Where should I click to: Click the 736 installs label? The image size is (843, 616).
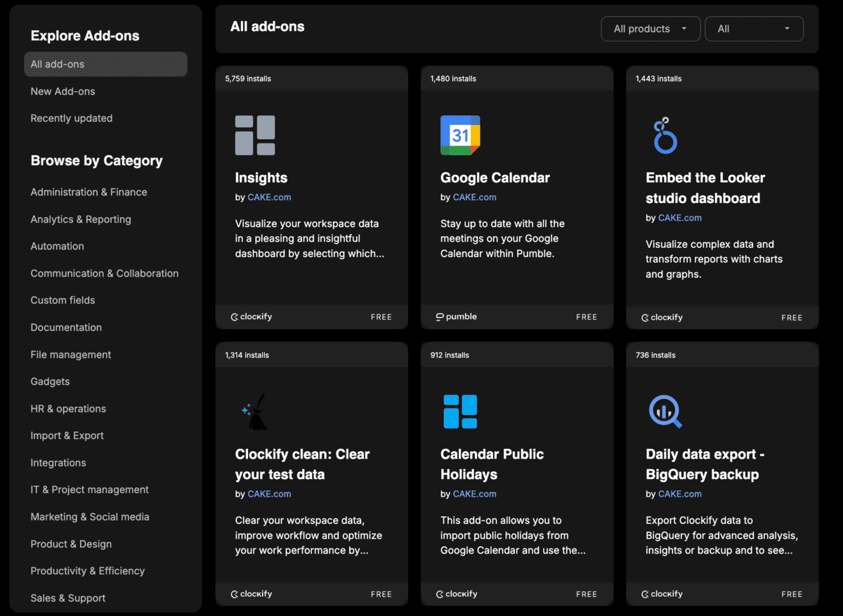coord(655,355)
